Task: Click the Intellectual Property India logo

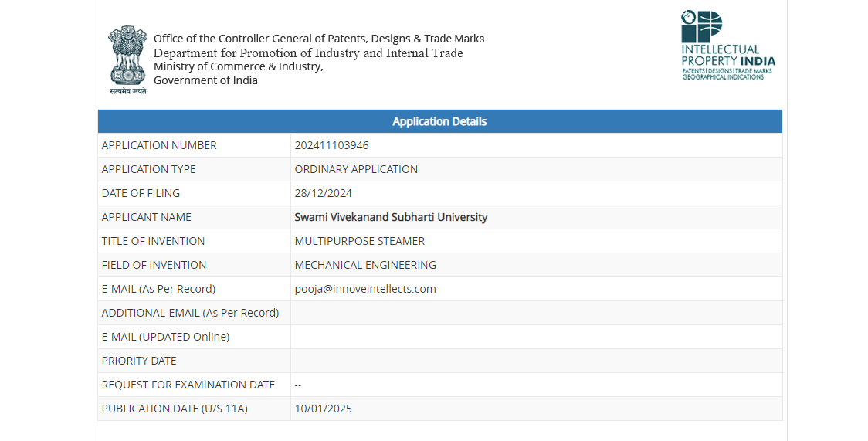Action: click(x=727, y=46)
